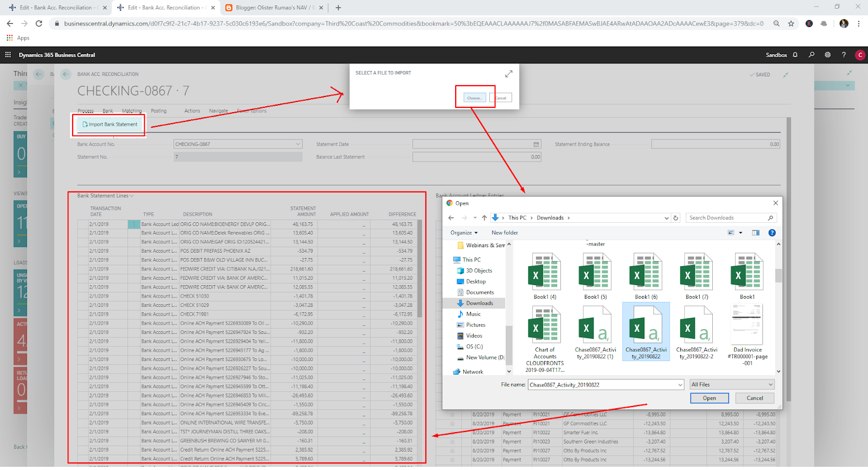This screenshot has height=470, width=868.
Task: Refresh the Downloads folder in Open dialog
Action: (x=675, y=218)
